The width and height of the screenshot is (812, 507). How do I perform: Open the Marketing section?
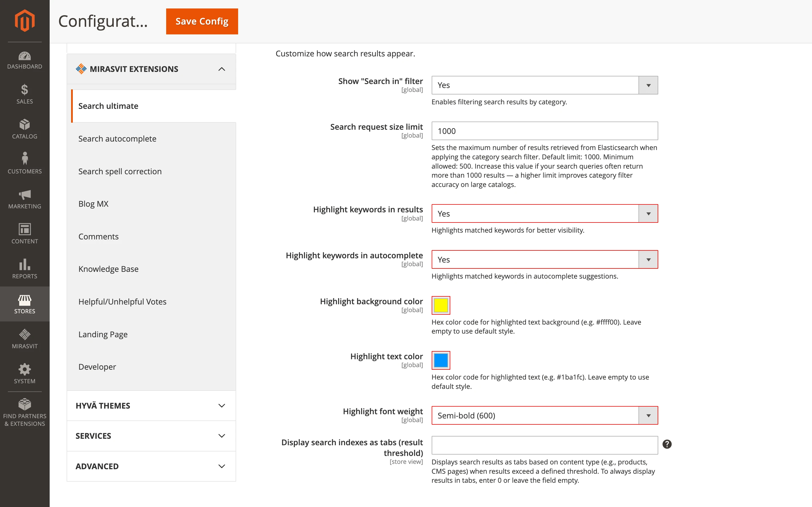click(x=25, y=199)
